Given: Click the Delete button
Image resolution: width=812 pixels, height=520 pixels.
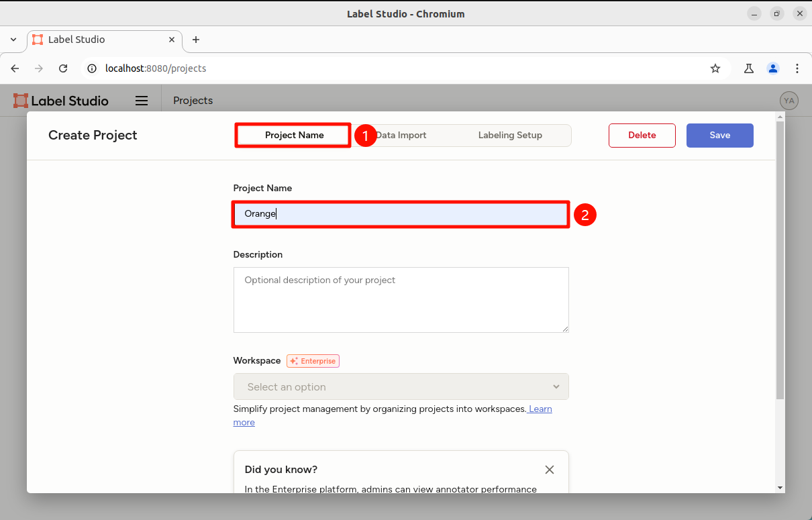Looking at the screenshot, I should click(642, 135).
